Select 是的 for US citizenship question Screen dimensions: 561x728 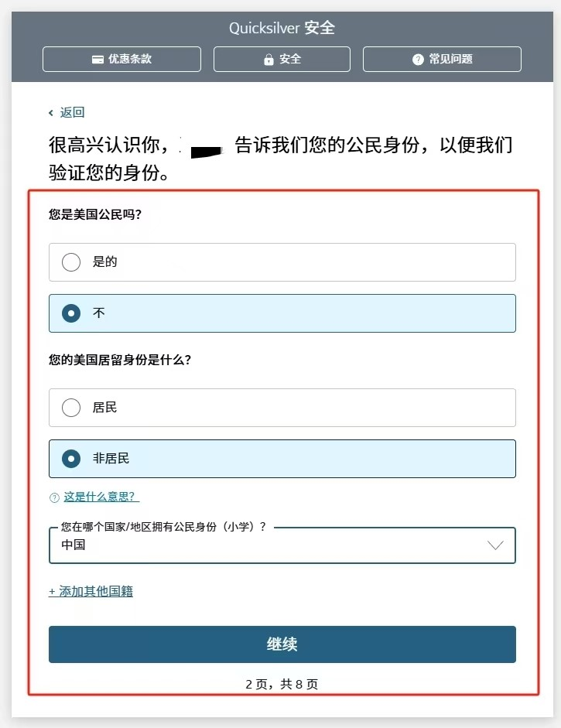(282, 262)
